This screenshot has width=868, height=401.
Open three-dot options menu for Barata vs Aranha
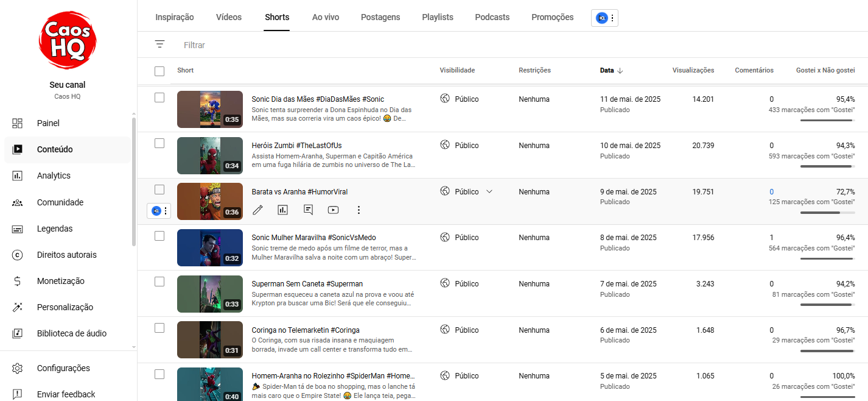coord(359,210)
